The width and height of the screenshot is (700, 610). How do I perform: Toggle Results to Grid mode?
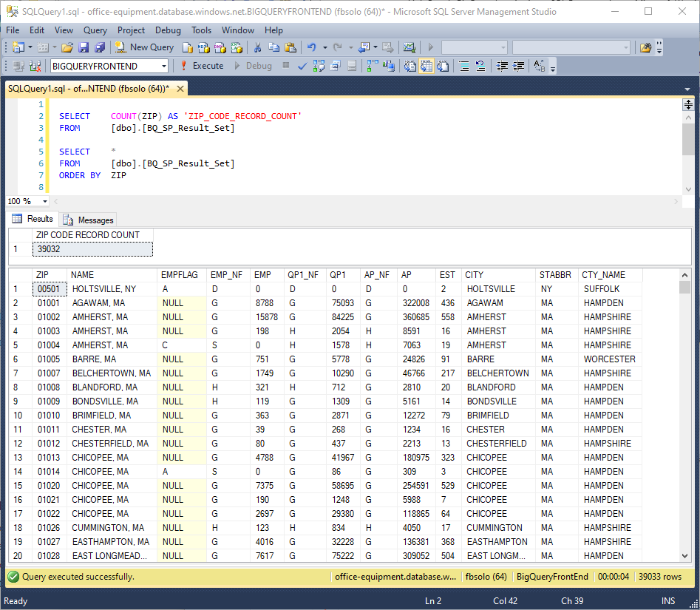pyautogui.click(x=427, y=66)
